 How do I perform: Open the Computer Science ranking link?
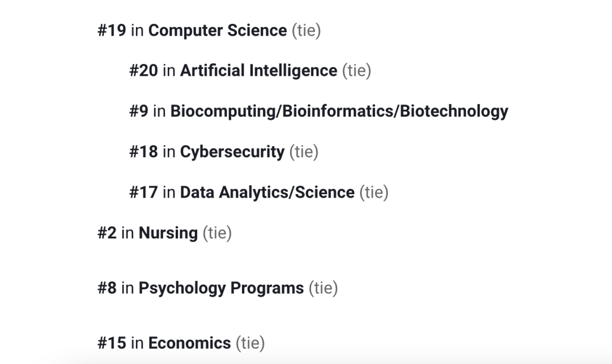click(218, 30)
